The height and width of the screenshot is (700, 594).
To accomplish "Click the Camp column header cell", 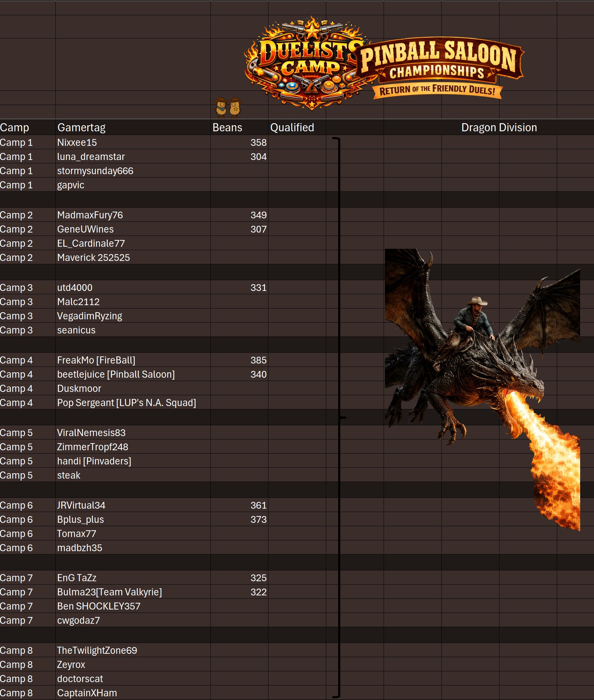I will pos(27,128).
